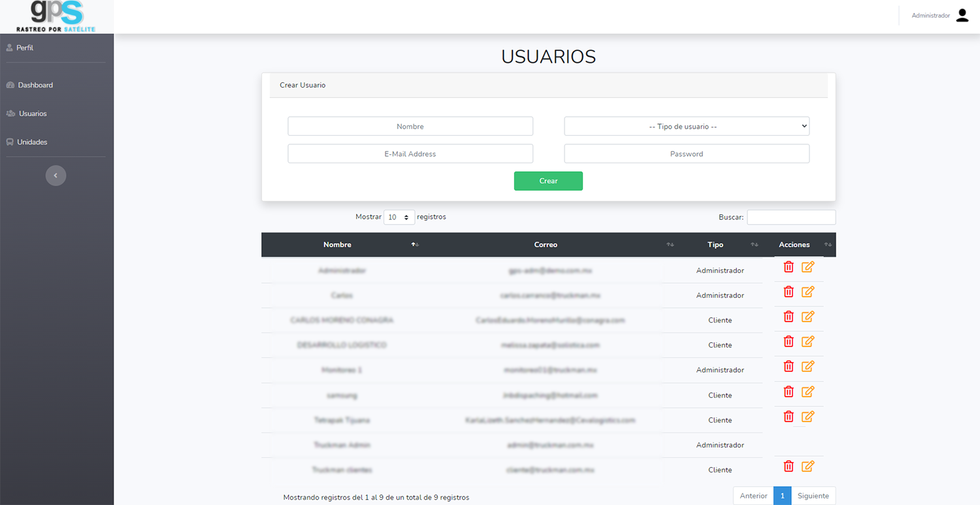Delete the samsung user via trash icon
980x505 pixels.
pos(789,391)
